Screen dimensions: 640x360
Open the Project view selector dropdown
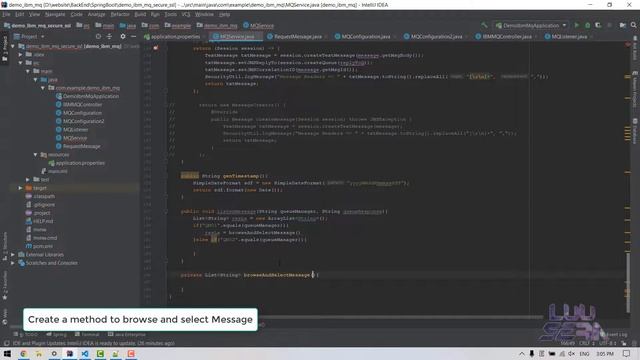(29, 36)
